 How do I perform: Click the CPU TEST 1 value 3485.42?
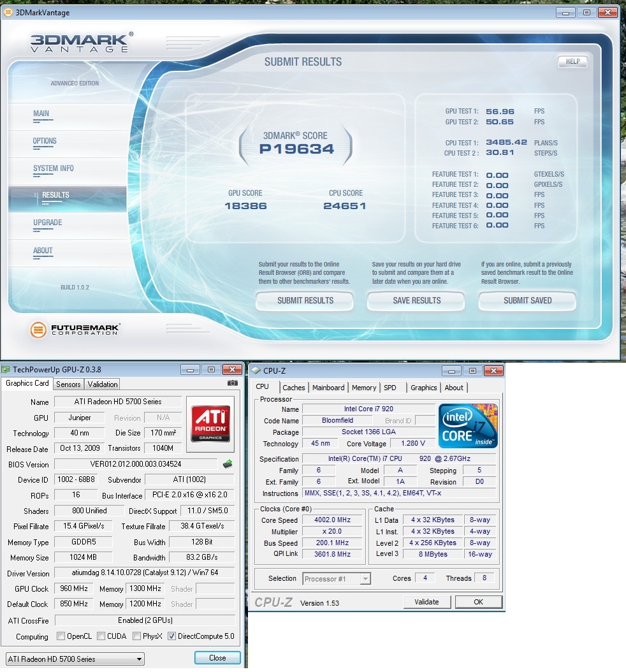coord(506,142)
